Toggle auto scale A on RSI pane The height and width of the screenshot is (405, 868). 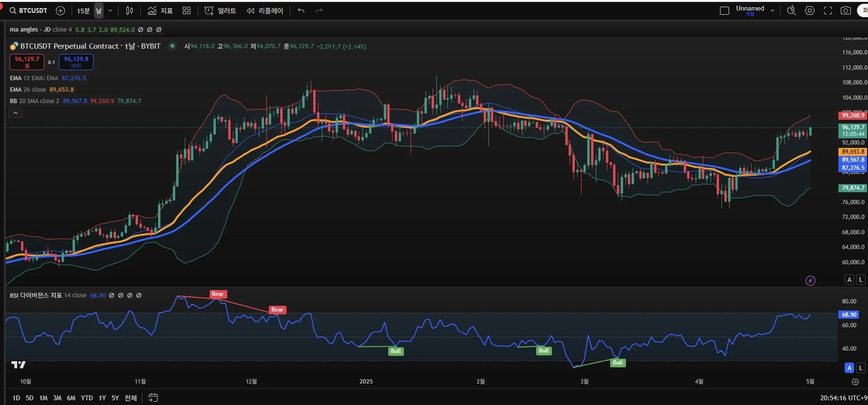pos(849,368)
